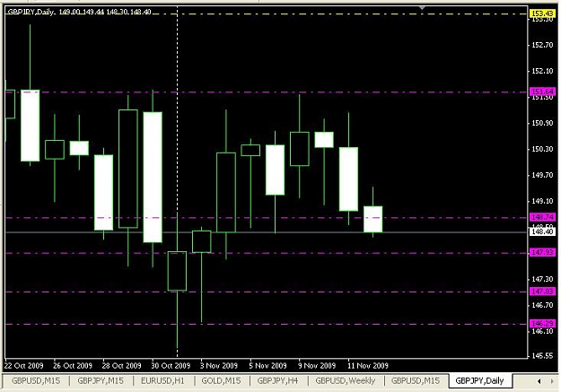561x392 pixels.
Task: Click the magenta 147.93 price label
Action: point(542,252)
